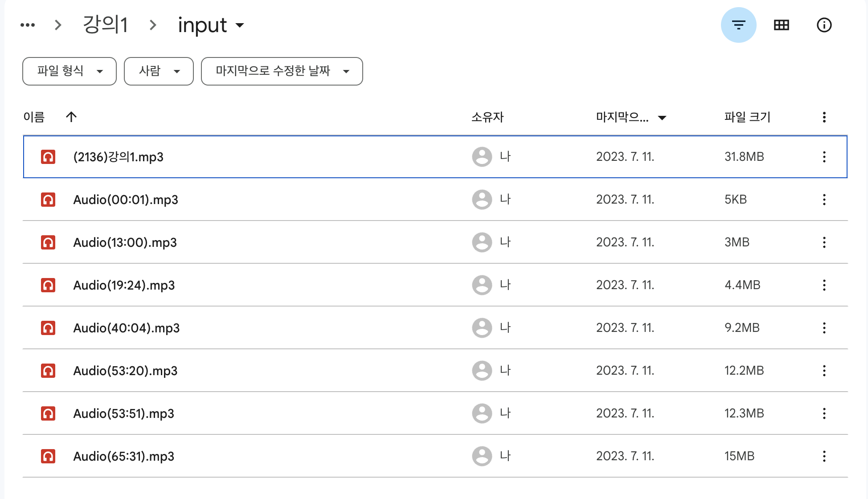This screenshot has height=499, width=868.
Task: Click the owner avatar for Audio(00:01).mp3
Action: pyautogui.click(x=482, y=200)
